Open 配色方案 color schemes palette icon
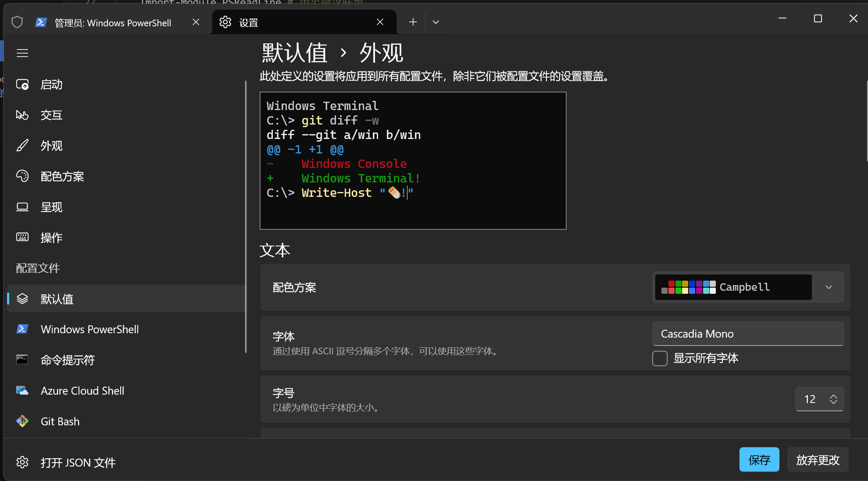Screen dimensions: 868x481 [x=22, y=176]
